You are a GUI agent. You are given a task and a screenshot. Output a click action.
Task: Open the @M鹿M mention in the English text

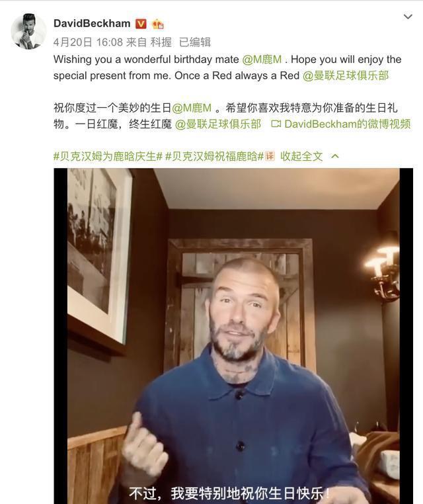262,60
